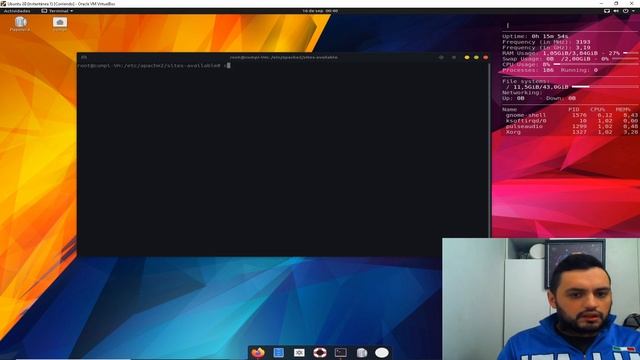Minimize the terminal with first yellow button
Viewport: 640px width, 360px height.
click(x=467, y=58)
